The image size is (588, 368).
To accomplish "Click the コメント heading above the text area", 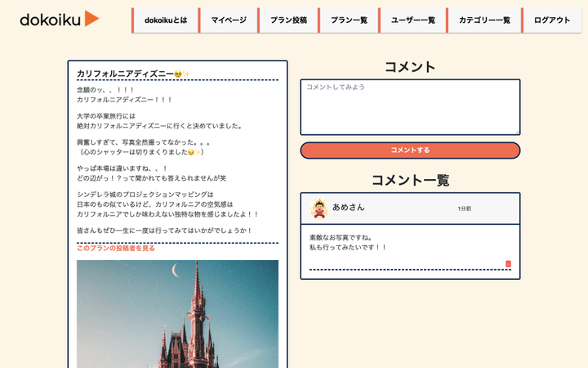I will pos(410,67).
